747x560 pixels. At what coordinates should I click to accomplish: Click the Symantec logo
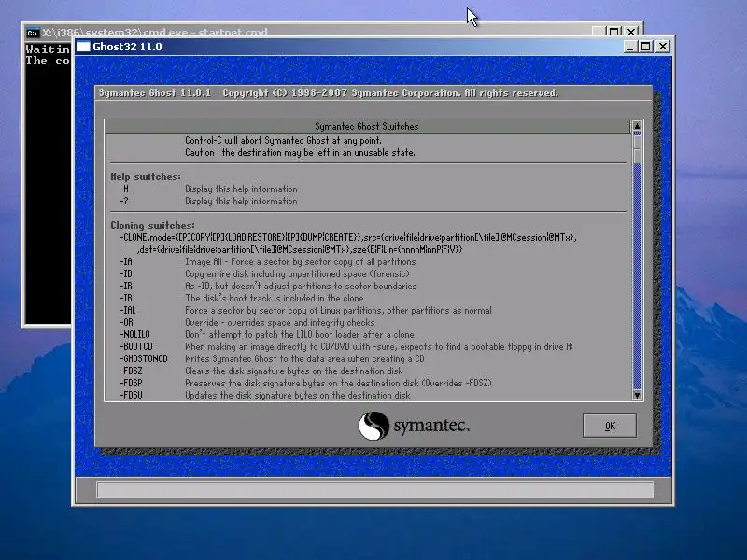pyautogui.click(x=414, y=426)
